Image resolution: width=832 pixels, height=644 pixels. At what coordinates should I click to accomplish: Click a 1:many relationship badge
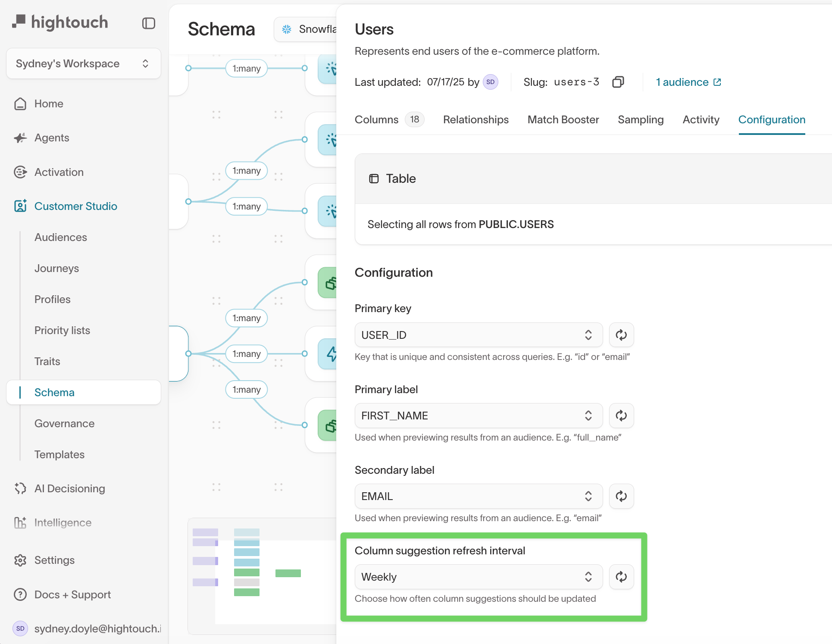[246, 68]
